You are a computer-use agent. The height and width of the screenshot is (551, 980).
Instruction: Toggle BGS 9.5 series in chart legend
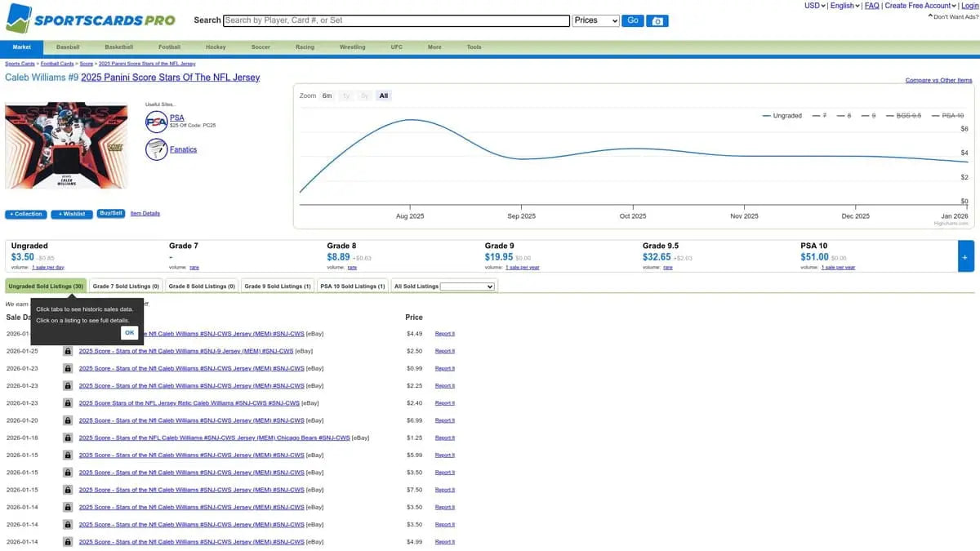[x=902, y=116]
